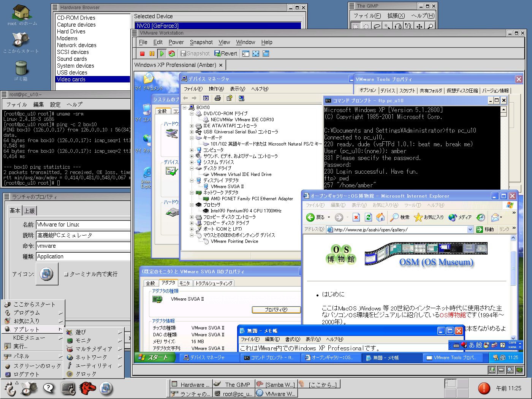Switch to the advanced tab in launcher properties
532x399 pixels.
[30, 211]
